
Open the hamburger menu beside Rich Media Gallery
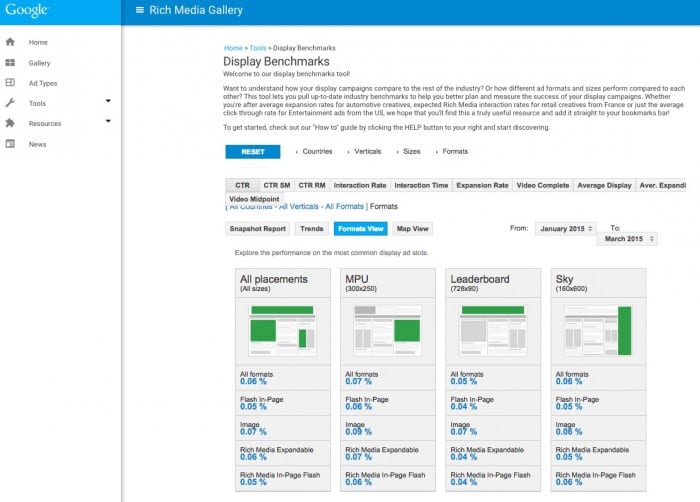(x=140, y=10)
